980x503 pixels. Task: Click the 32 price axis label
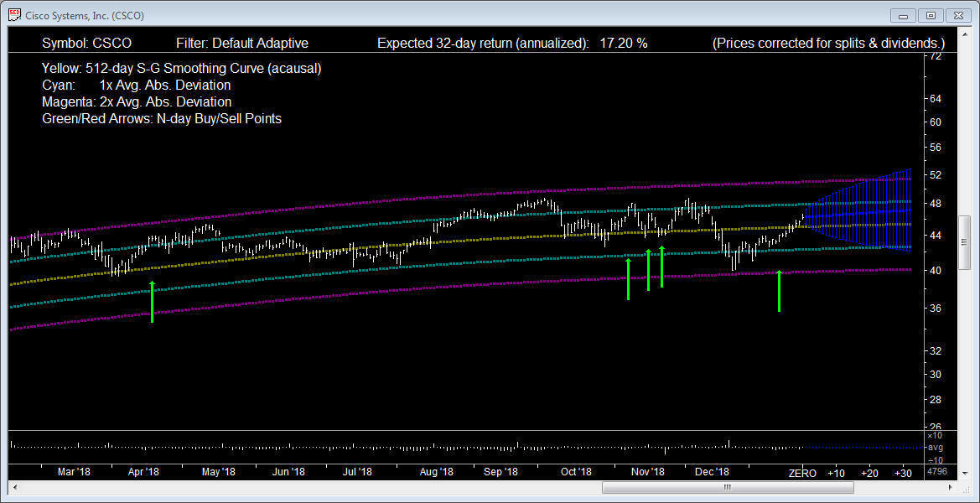click(x=936, y=351)
